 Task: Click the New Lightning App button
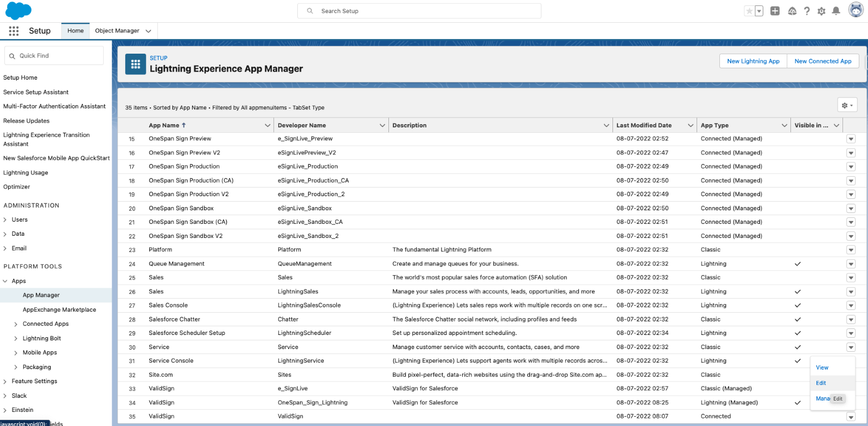[x=754, y=61]
